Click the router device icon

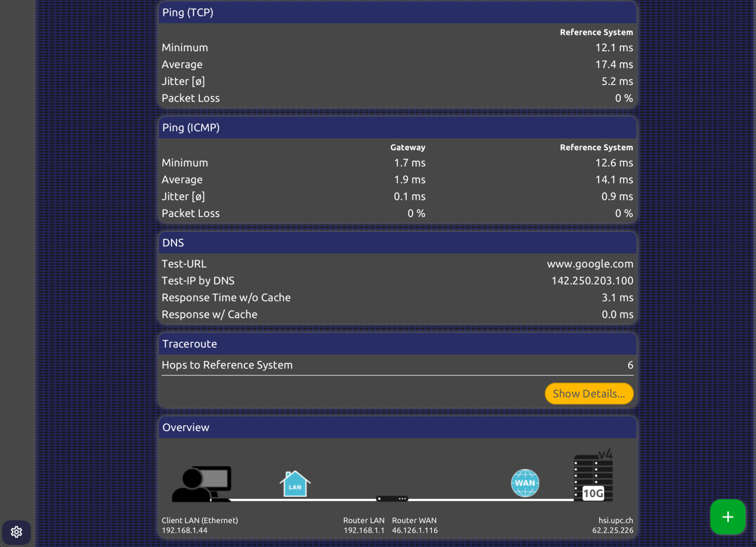click(x=392, y=498)
